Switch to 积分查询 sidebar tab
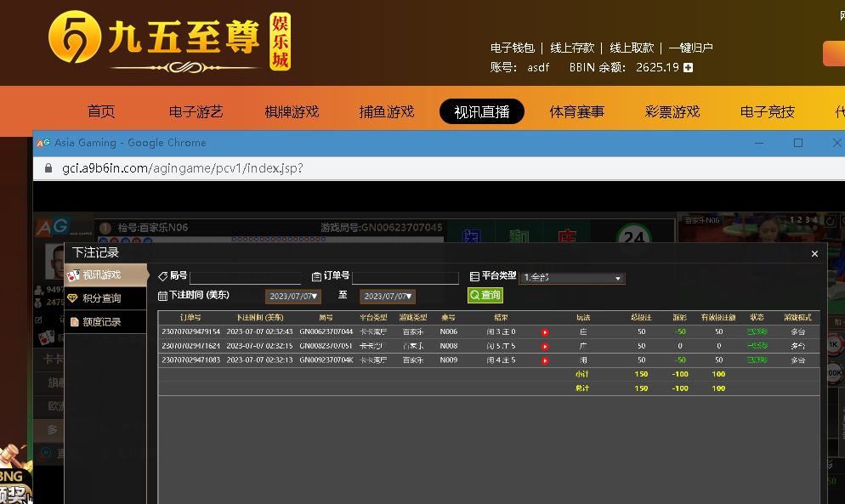The image size is (845, 504). (x=102, y=298)
